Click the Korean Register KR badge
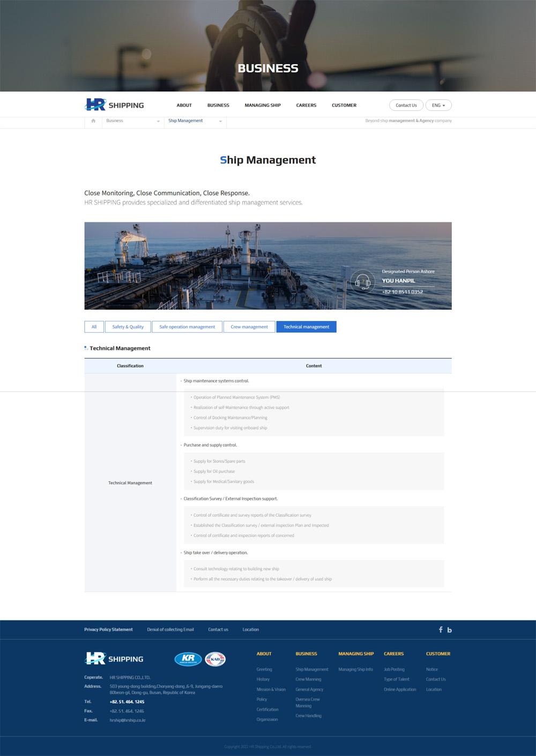The image size is (536, 756). click(188, 659)
